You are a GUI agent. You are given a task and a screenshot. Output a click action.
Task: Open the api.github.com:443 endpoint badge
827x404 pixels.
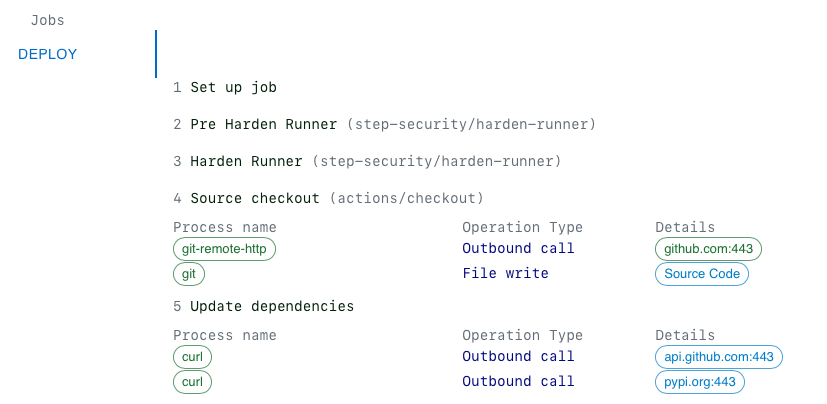pos(719,357)
